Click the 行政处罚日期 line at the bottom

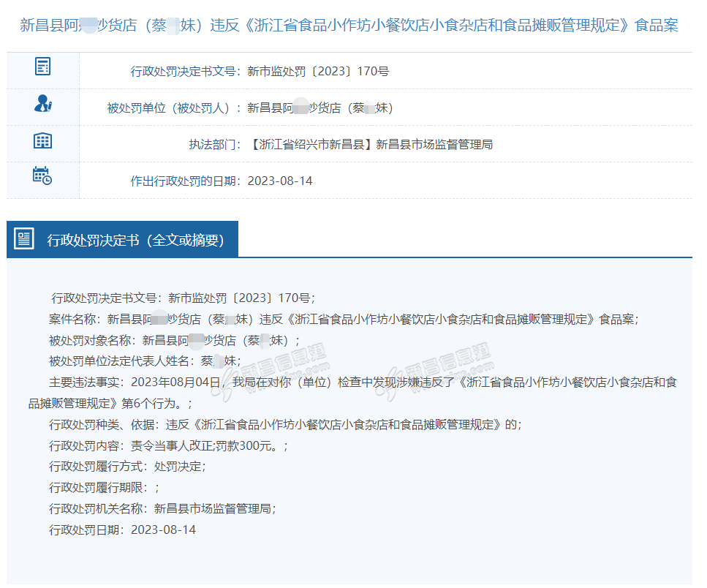tap(122, 529)
